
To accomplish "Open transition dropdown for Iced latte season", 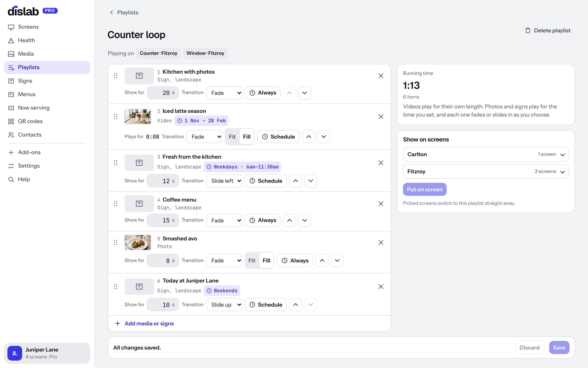I will 204,137.
